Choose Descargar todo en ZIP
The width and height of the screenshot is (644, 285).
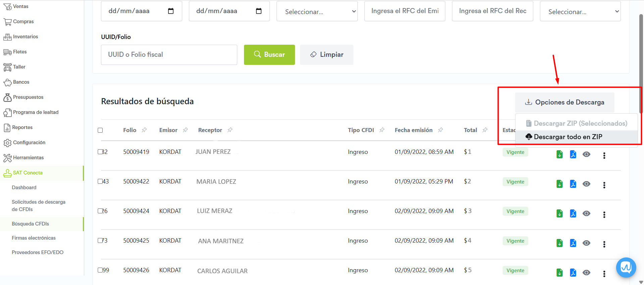pos(568,137)
